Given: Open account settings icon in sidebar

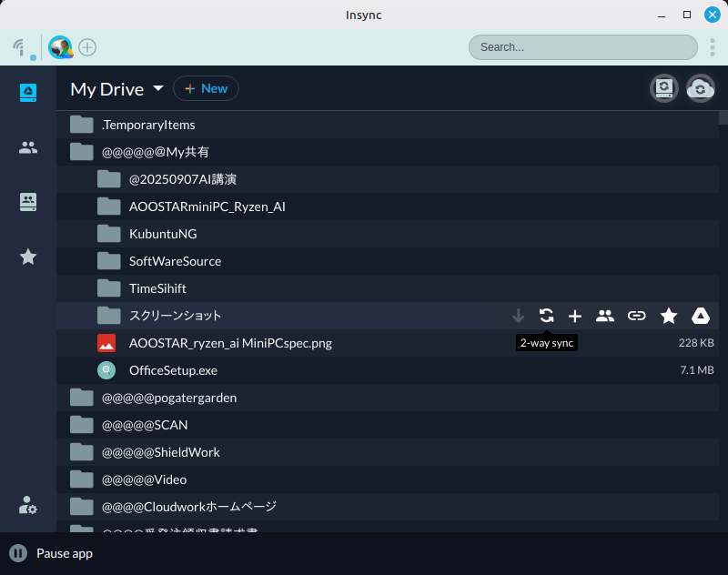Looking at the screenshot, I should (28, 506).
